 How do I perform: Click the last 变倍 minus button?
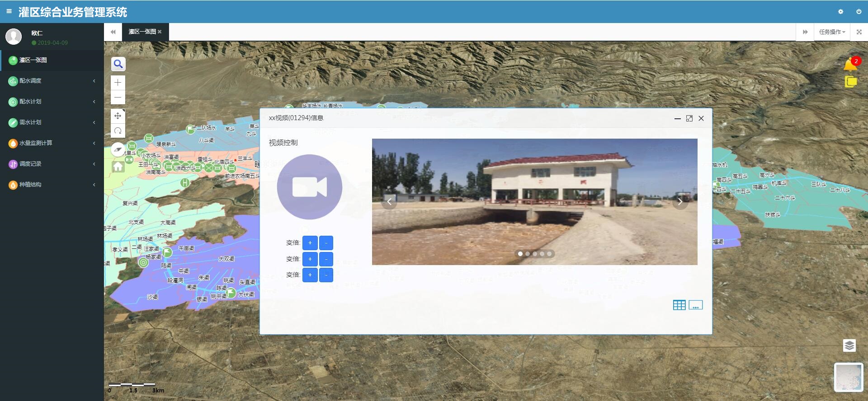326,275
